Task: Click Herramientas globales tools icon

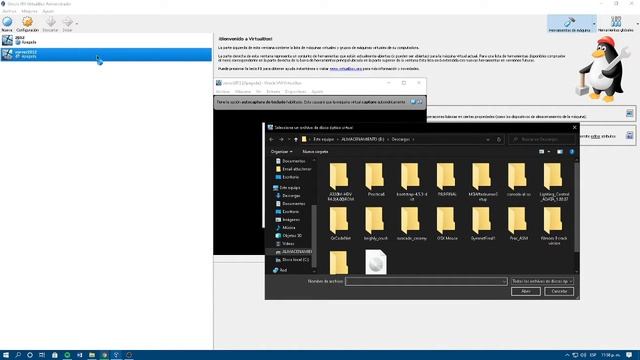Action: (x=616, y=24)
